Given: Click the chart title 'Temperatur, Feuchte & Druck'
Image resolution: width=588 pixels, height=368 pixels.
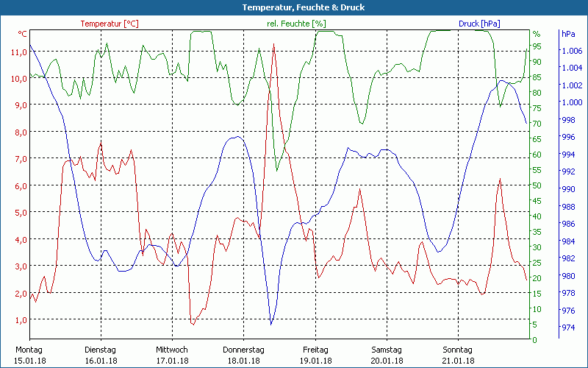Looking at the screenshot, I should 293,7.
